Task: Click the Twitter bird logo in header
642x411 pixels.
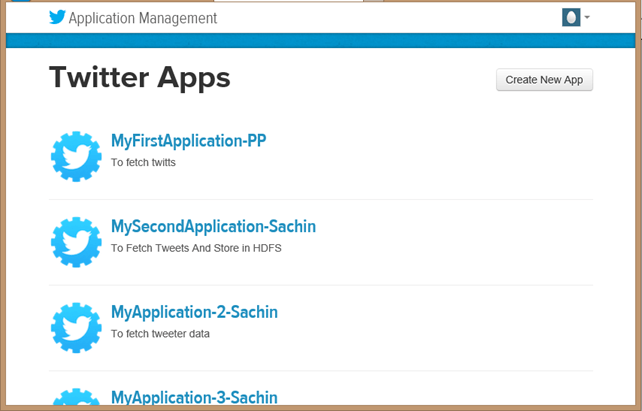Action: 57,17
